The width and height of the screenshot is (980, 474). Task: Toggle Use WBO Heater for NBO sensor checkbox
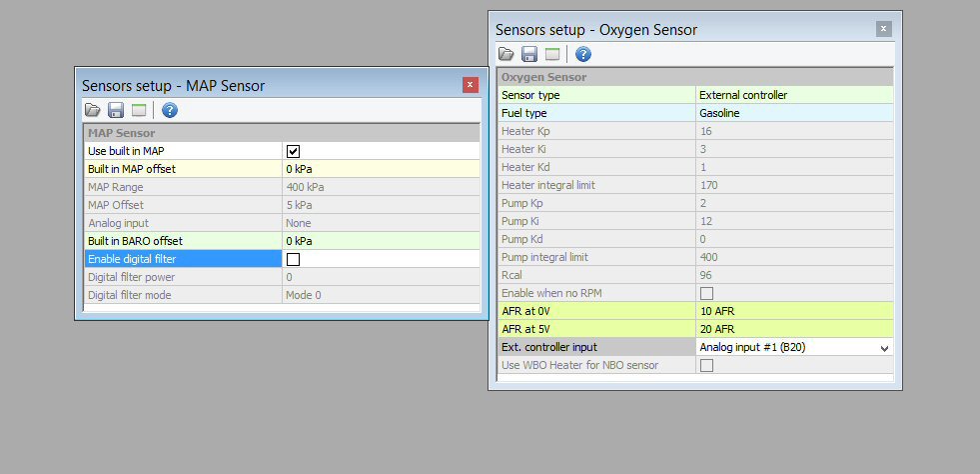pyautogui.click(x=706, y=365)
